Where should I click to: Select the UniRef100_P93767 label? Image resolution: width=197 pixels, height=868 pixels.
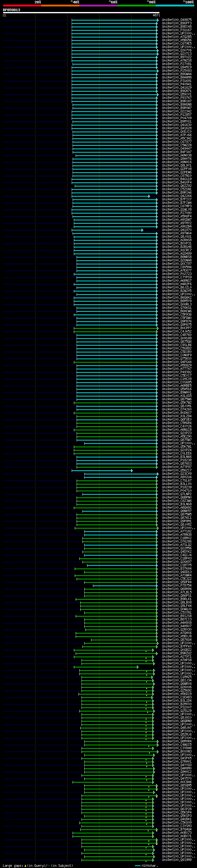pyautogui.click(x=177, y=98)
